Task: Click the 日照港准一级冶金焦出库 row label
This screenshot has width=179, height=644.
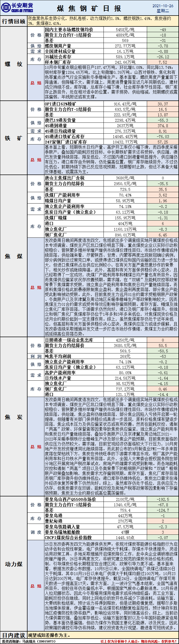Action: coord(69,340)
